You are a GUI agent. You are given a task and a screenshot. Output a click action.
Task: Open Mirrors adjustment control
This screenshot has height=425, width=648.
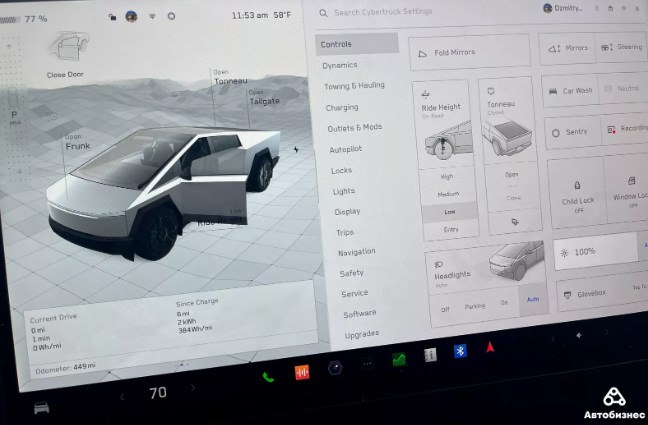point(567,48)
